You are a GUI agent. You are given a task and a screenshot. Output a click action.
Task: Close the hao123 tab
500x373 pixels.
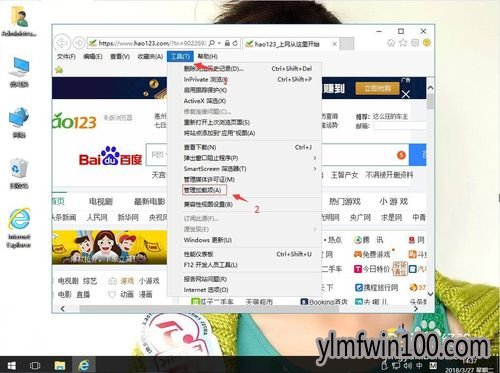point(334,44)
